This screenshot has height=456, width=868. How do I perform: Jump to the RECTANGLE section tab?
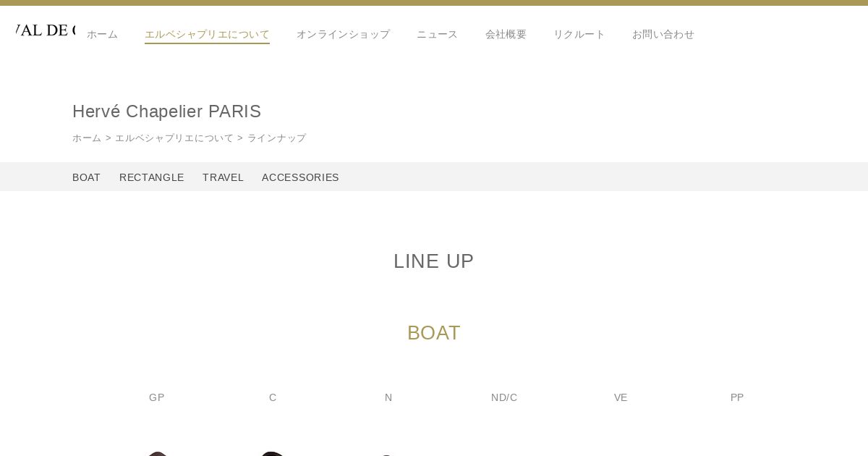point(152,177)
